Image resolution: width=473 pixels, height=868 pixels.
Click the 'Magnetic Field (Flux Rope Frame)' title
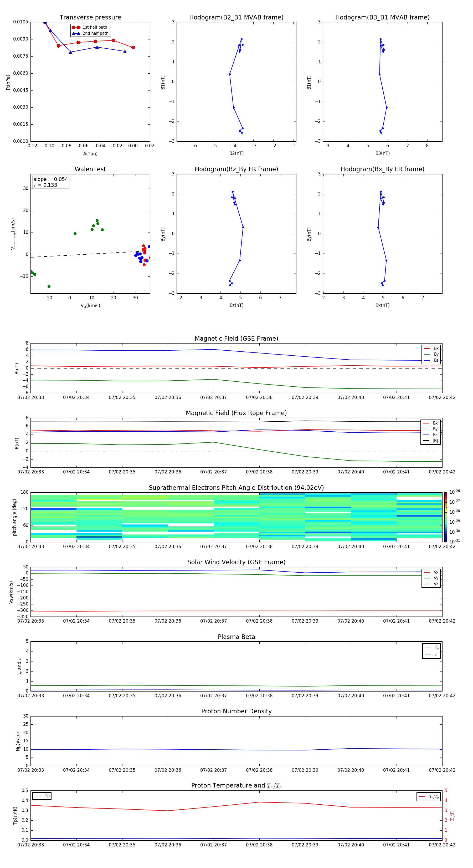coord(236,413)
